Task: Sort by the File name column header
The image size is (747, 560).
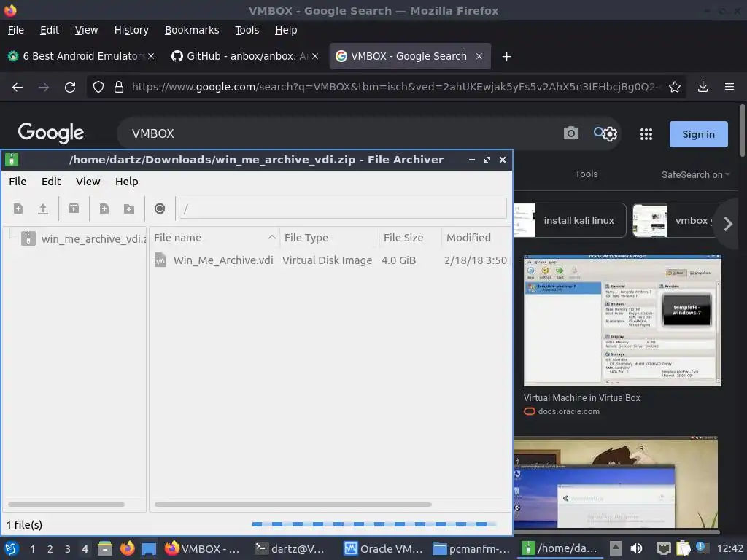Action: pos(215,237)
